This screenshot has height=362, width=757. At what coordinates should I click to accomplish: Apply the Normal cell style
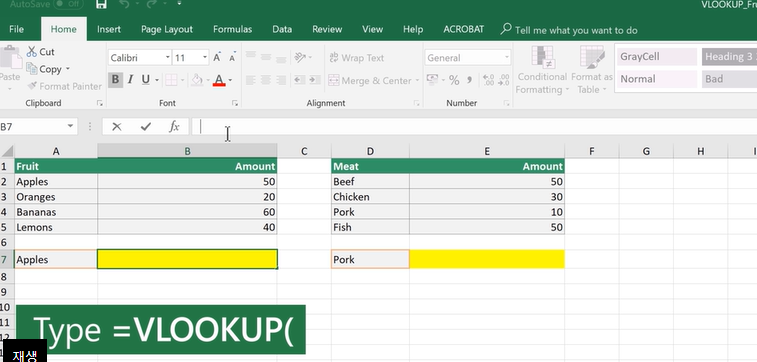(657, 79)
